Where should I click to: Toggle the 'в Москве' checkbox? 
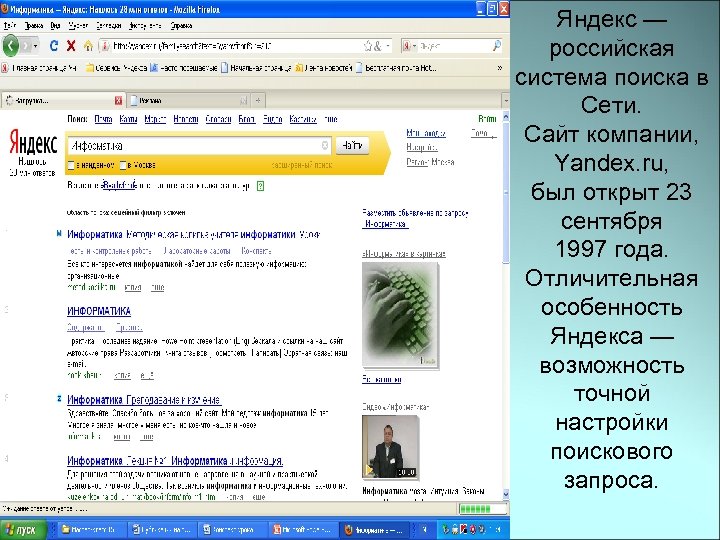pyautogui.click(x=123, y=165)
